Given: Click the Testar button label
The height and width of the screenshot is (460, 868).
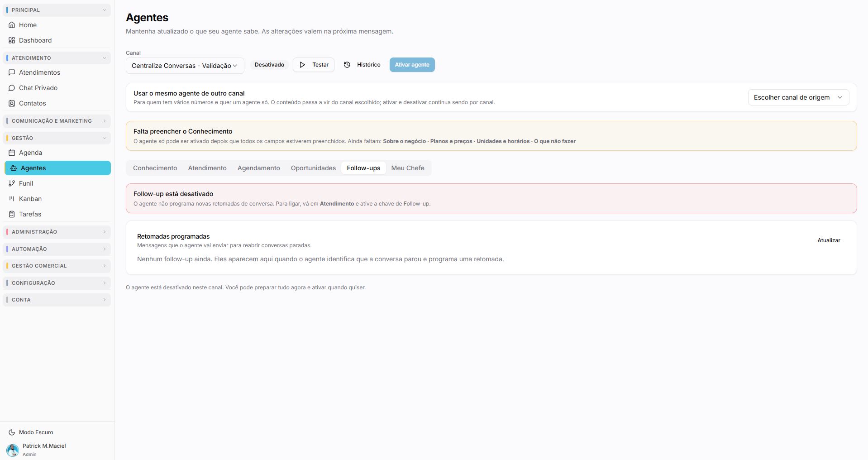Looking at the screenshot, I should click(320, 65).
